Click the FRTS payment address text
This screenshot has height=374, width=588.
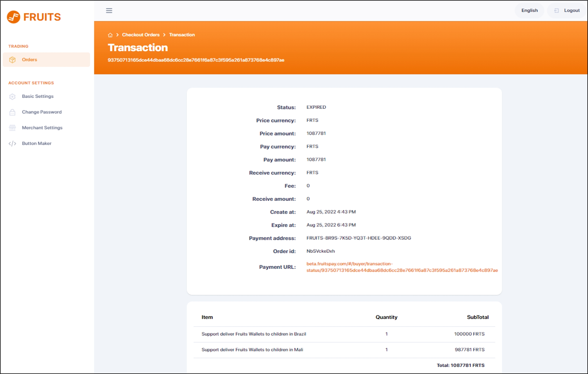[x=358, y=238]
